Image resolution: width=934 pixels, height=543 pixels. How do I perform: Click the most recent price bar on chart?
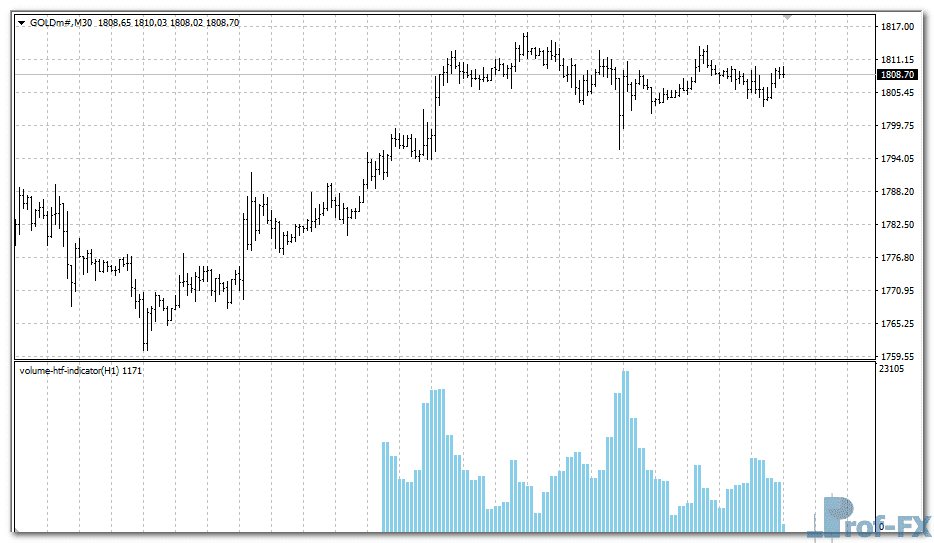click(x=783, y=71)
